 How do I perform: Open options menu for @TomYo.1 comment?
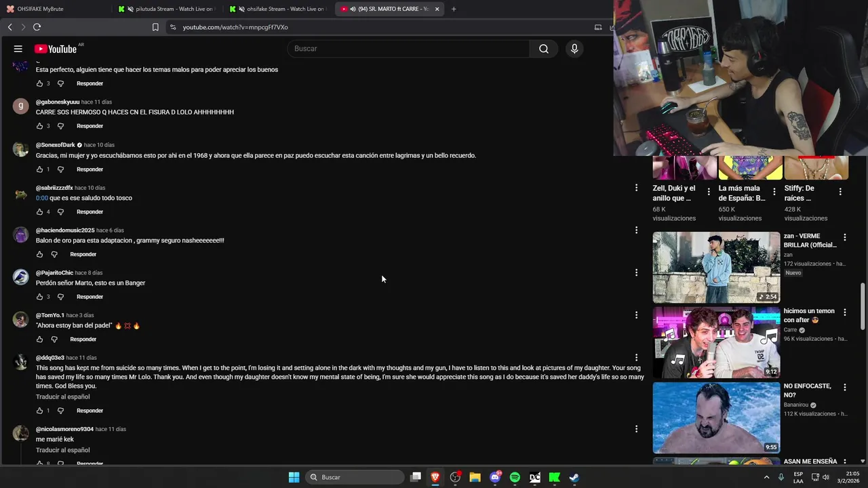[636, 315]
